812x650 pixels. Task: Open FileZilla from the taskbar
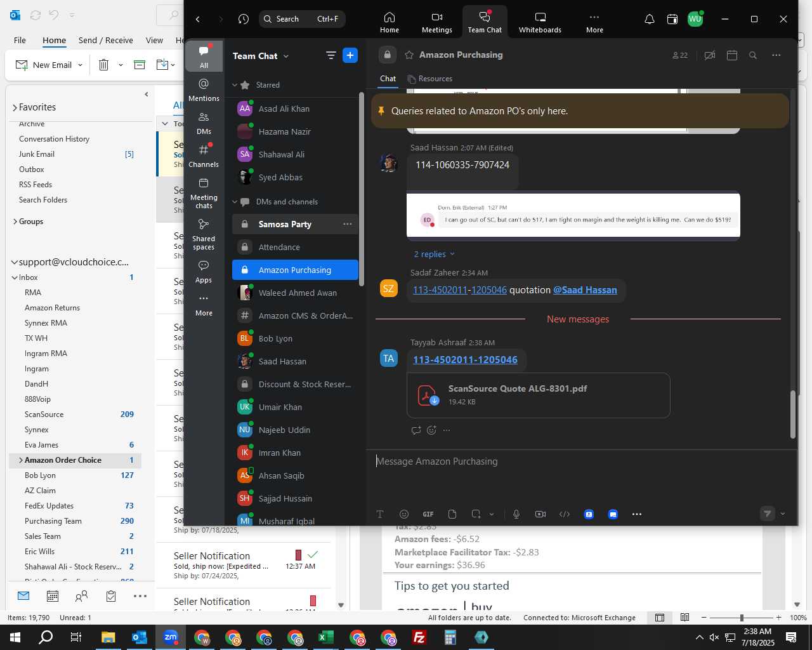[419, 637]
